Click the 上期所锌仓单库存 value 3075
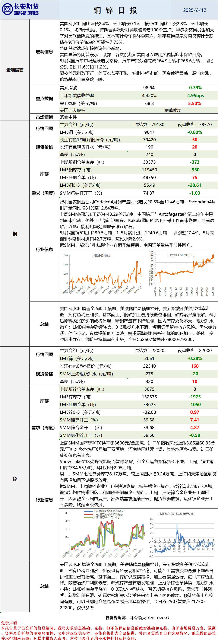Viewport: 218px width, 644px height. (x=149, y=389)
